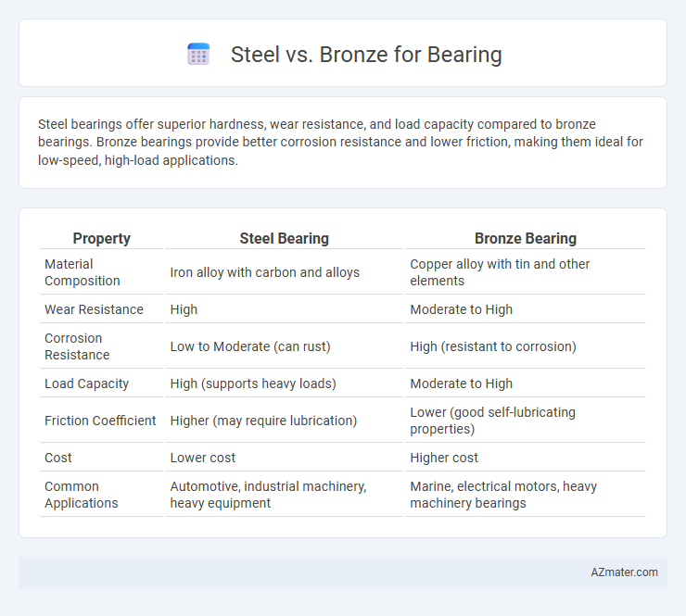Select the 'Property' column header

point(101,238)
